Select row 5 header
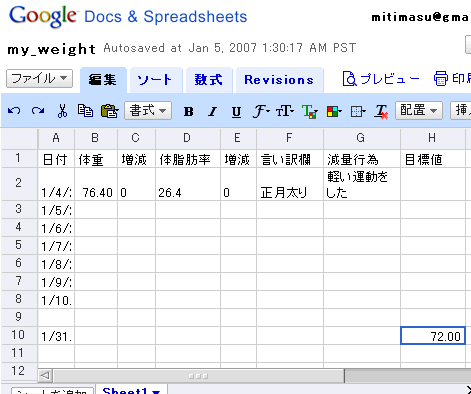This screenshot has height=394, width=471. tap(19, 245)
